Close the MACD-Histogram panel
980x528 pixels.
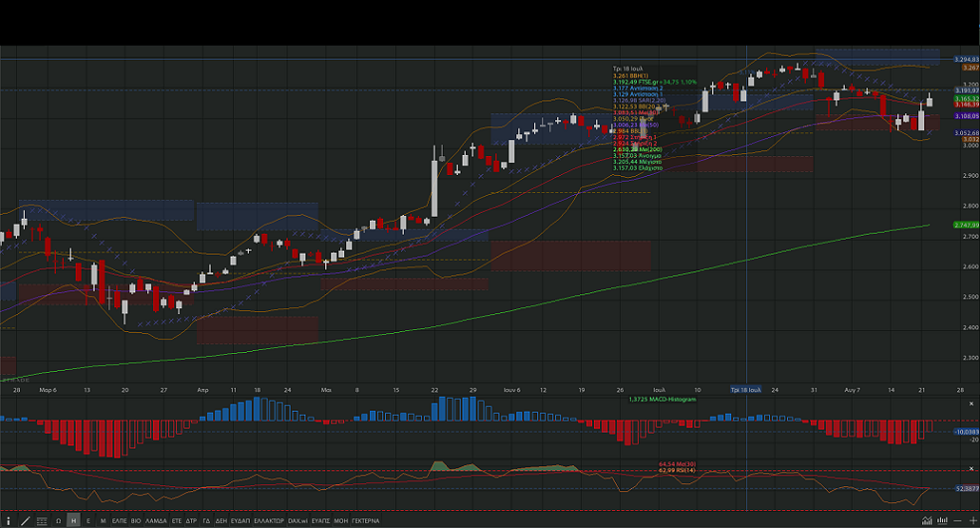(x=971, y=404)
